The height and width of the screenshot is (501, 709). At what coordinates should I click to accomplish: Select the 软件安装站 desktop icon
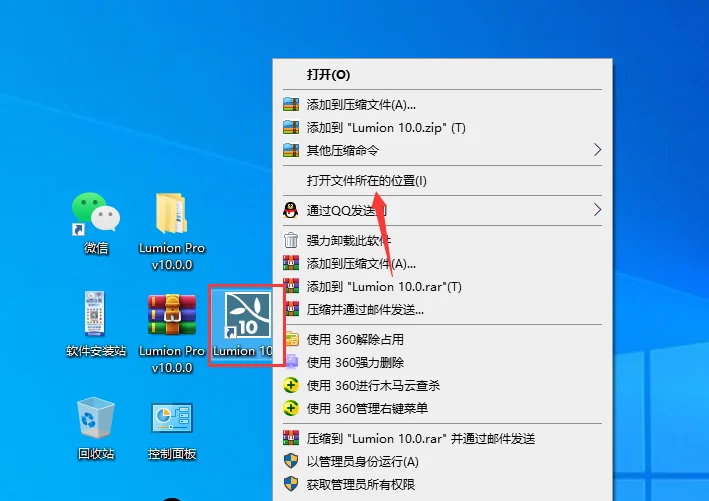click(x=95, y=324)
